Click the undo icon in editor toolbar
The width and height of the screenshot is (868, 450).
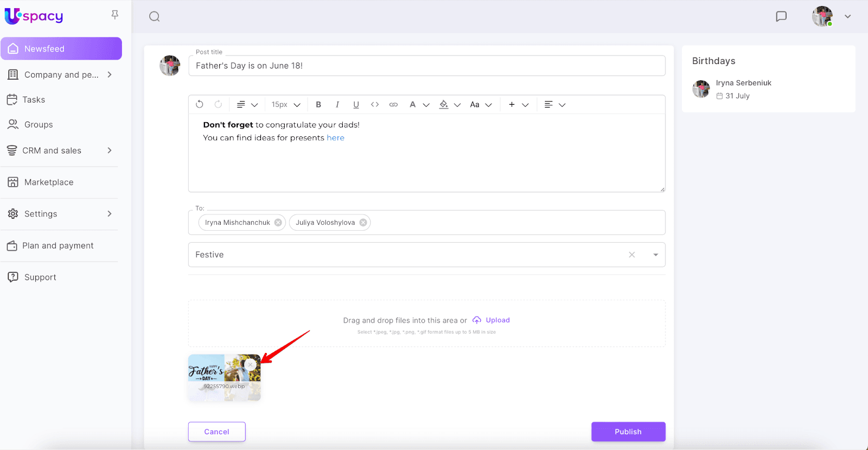[200, 104]
